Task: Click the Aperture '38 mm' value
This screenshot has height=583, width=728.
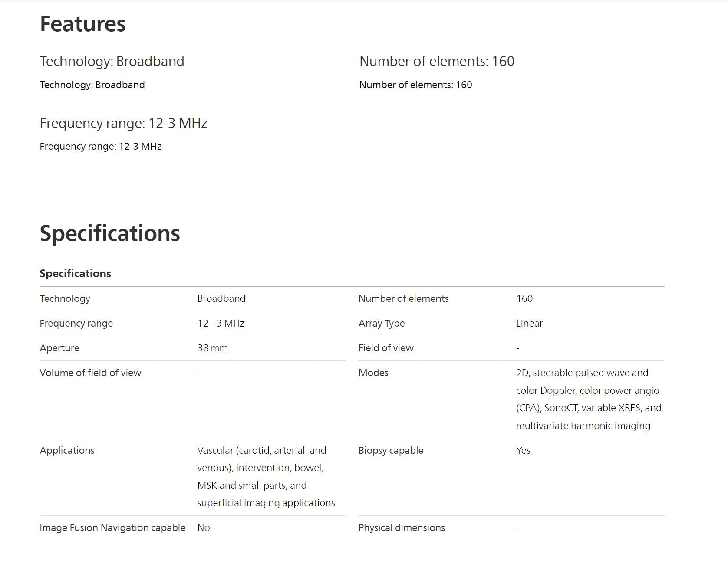Action: [x=212, y=348]
